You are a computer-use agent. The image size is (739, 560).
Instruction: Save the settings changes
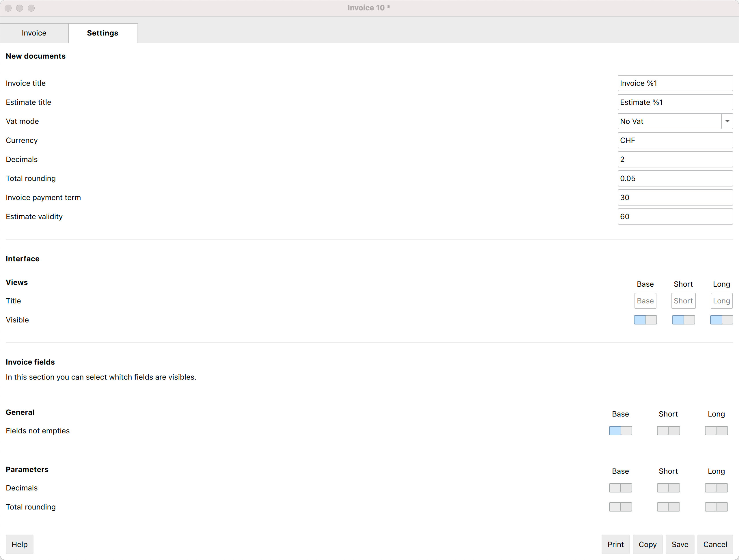pos(680,544)
